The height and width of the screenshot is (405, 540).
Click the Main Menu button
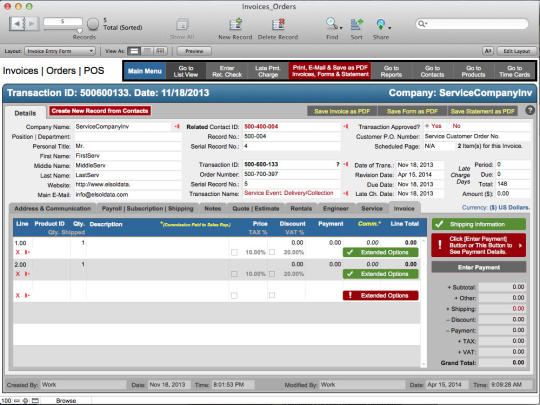pos(145,71)
